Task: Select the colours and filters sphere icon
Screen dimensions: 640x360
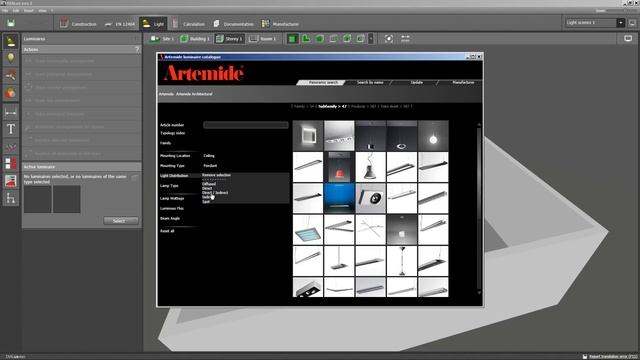Action: [11, 93]
